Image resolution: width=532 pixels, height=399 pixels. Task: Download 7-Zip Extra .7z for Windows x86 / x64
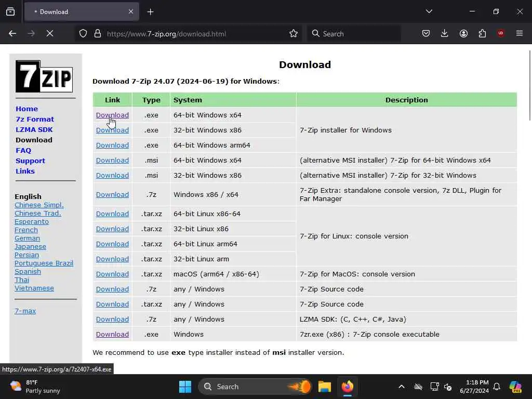(112, 195)
